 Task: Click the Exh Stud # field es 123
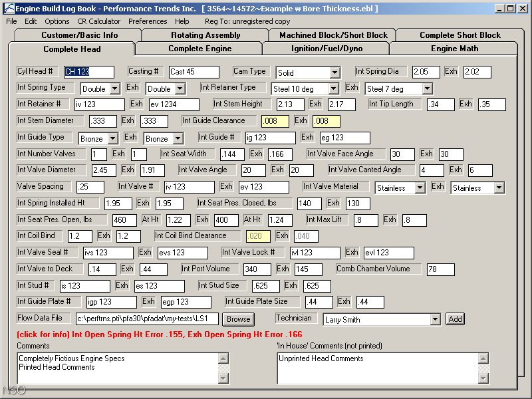pos(160,286)
